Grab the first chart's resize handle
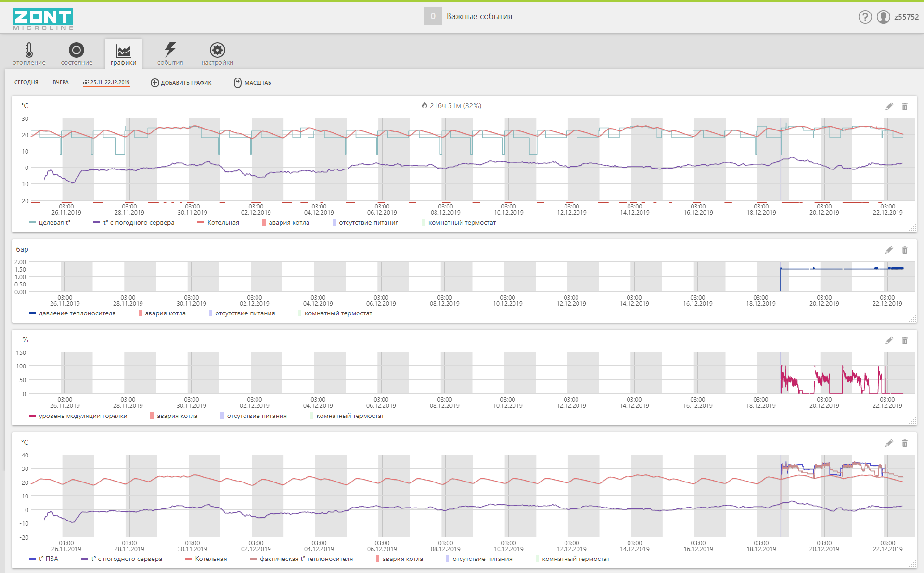Screen dimensions: 924x573 click(x=912, y=228)
